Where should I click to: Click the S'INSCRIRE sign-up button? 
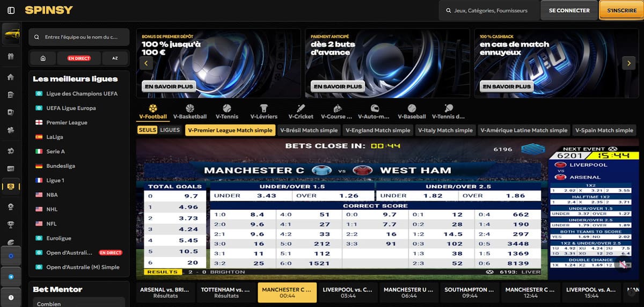(x=621, y=10)
